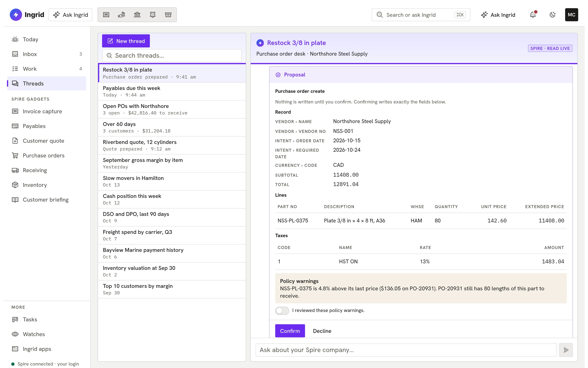Toggle 'I reviewed these policy warnings' switch
This screenshot has height=368, width=588.
tap(282, 311)
